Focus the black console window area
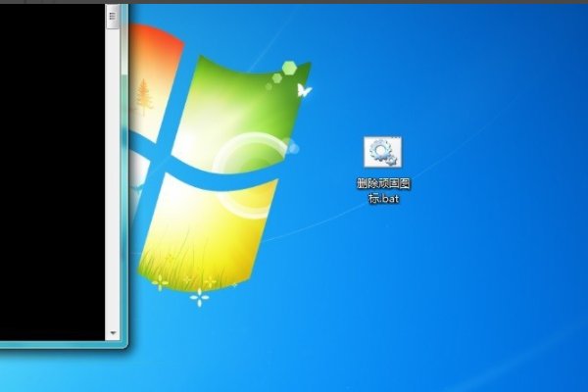Screen dimensions: 588x392 (51, 176)
